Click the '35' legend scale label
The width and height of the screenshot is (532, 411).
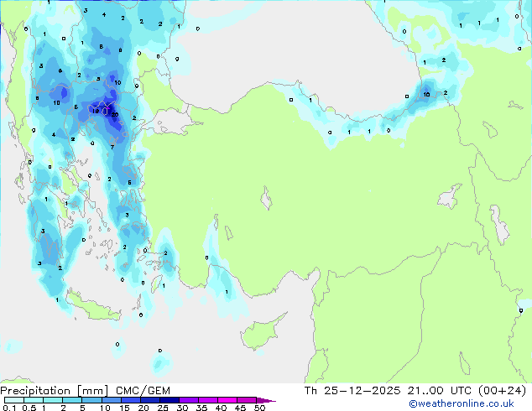201,408
